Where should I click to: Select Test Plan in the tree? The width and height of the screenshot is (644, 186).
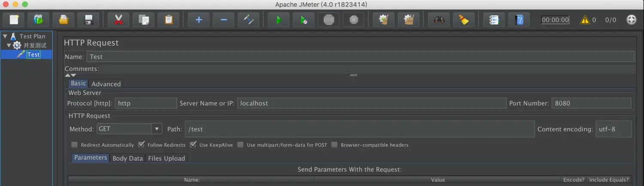pyautogui.click(x=32, y=36)
